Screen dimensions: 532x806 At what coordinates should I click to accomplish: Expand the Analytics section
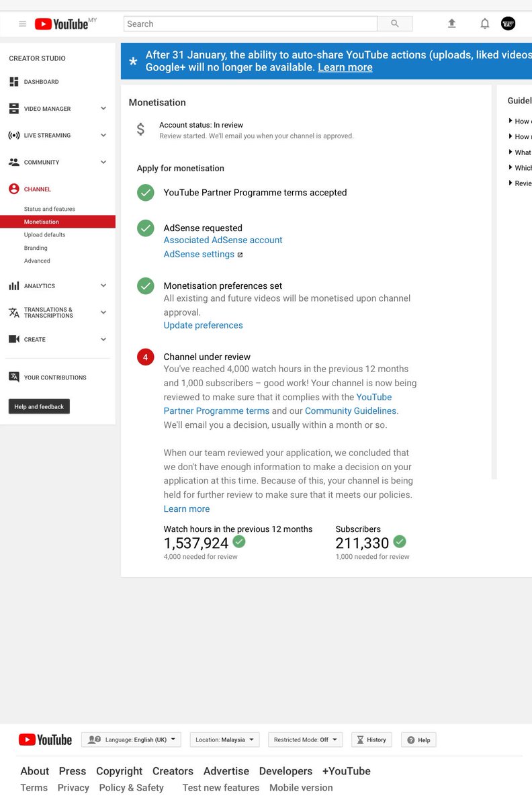pyautogui.click(x=103, y=286)
